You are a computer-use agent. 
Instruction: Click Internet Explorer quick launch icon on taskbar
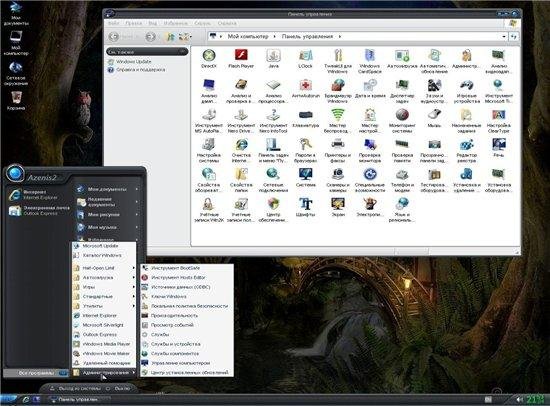[26, 399]
